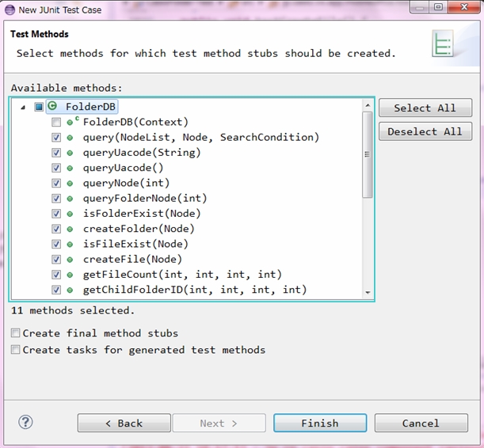
Task: Uncheck the queryUacode(String) checkbox
Action: tap(56, 153)
